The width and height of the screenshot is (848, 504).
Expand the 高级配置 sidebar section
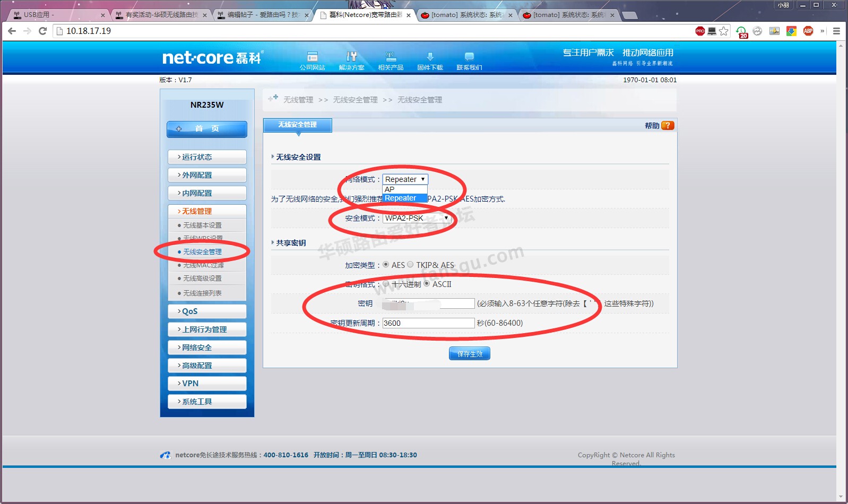(207, 366)
